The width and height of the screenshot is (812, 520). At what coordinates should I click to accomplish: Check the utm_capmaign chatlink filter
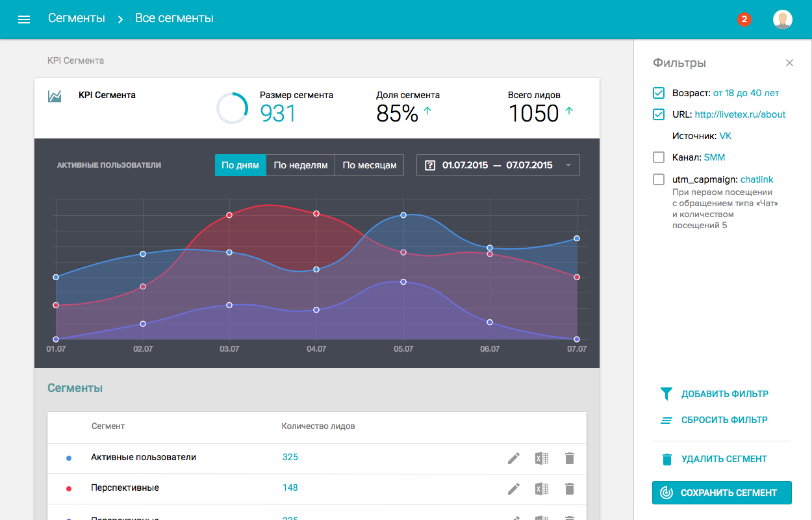click(659, 179)
